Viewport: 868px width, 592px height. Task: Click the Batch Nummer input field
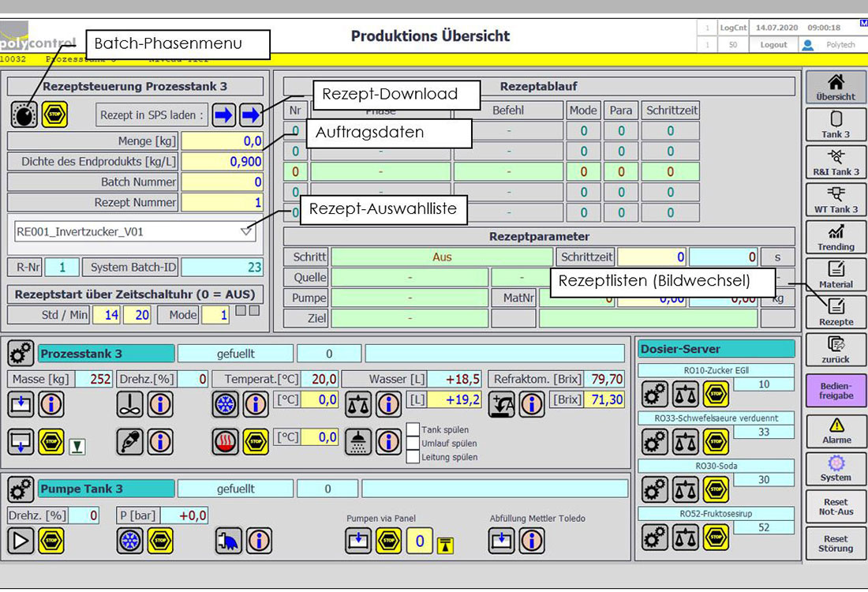click(221, 182)
